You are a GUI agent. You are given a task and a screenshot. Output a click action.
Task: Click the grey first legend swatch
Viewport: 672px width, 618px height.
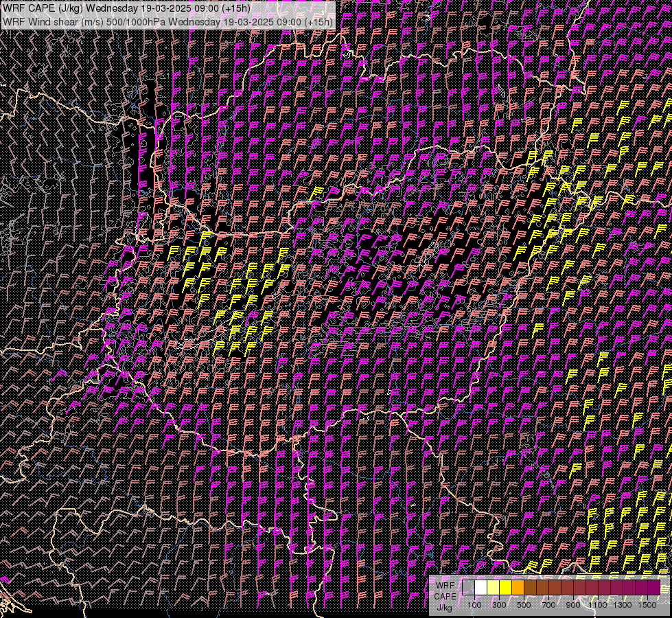pyautogui.click(x=468, y=587)
